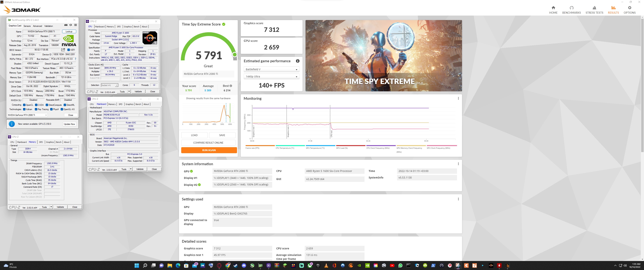Toggle the OpenGL 4.6 checkbox
Image resolution: width=644 pixels, height=270 pixels.
tap(62, 109)
